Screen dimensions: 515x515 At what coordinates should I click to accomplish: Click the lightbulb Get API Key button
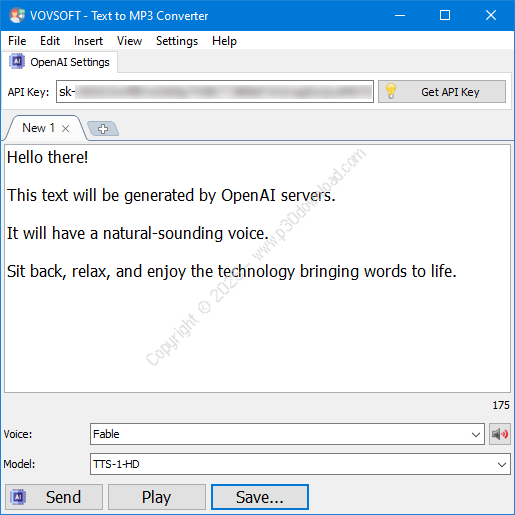442,92
